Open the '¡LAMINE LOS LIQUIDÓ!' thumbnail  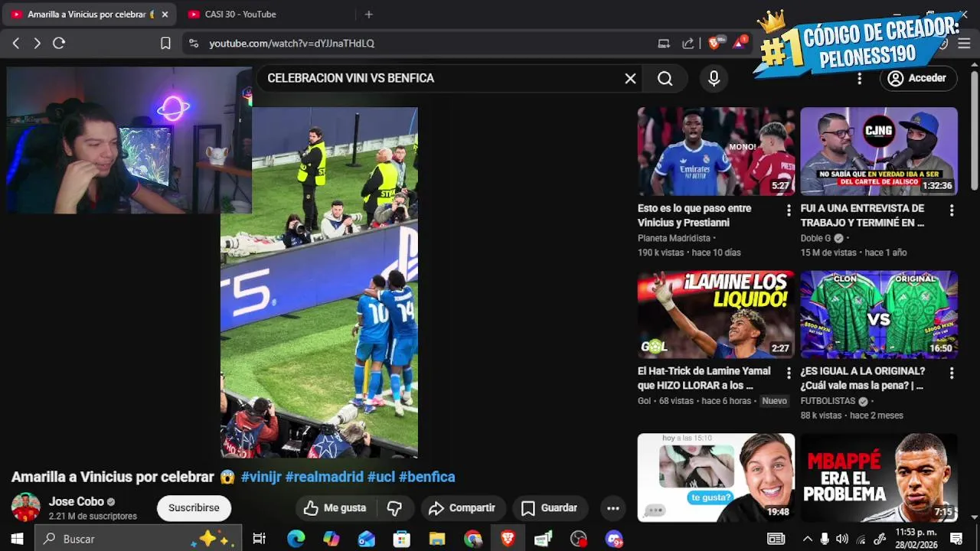[716, 315]
